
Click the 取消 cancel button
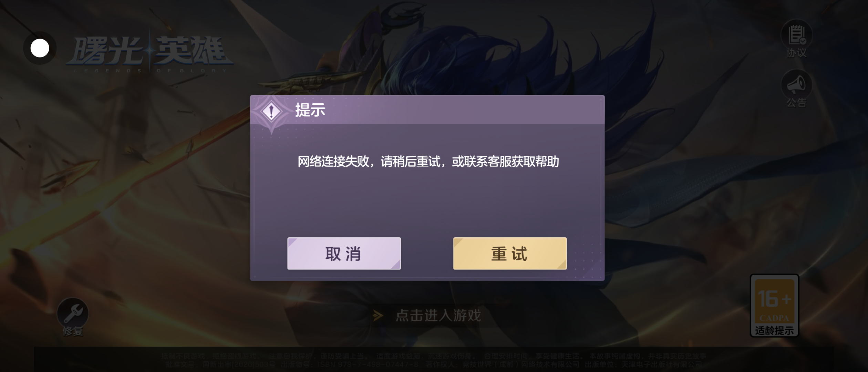[x=344, y=254]
